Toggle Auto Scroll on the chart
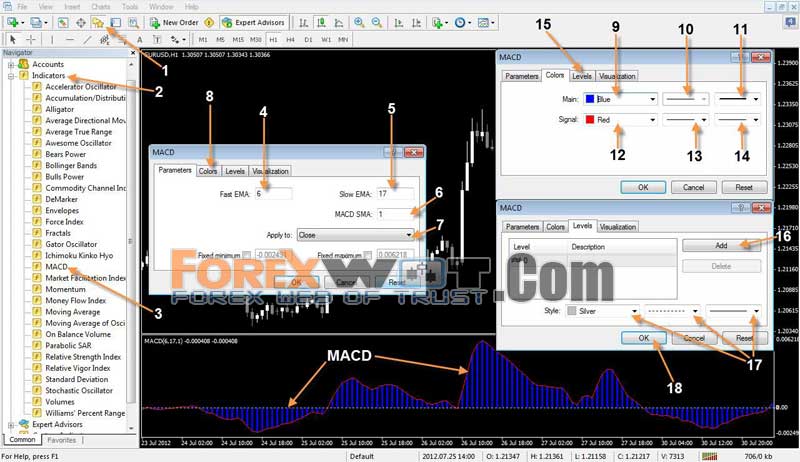The image size is (800, 462). pos(399,22)
